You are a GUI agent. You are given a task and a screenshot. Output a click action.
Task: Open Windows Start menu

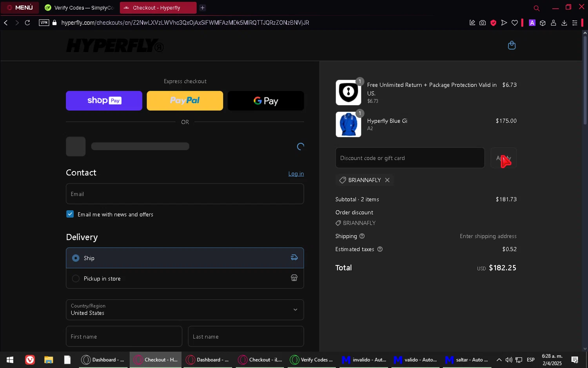click(10, 360)
